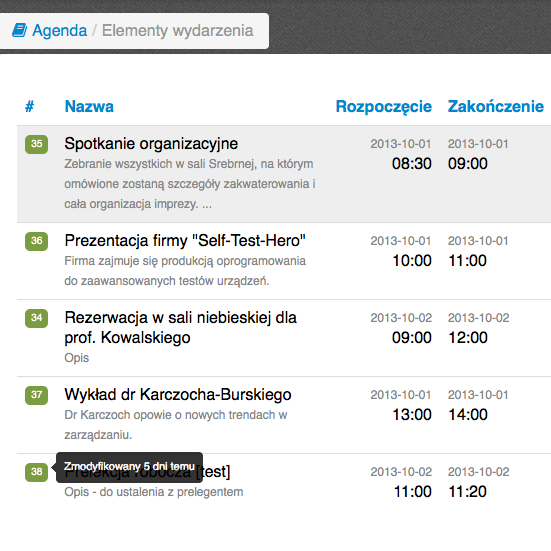Click the green badge 35
551x551 pixels.
point(37,144)
